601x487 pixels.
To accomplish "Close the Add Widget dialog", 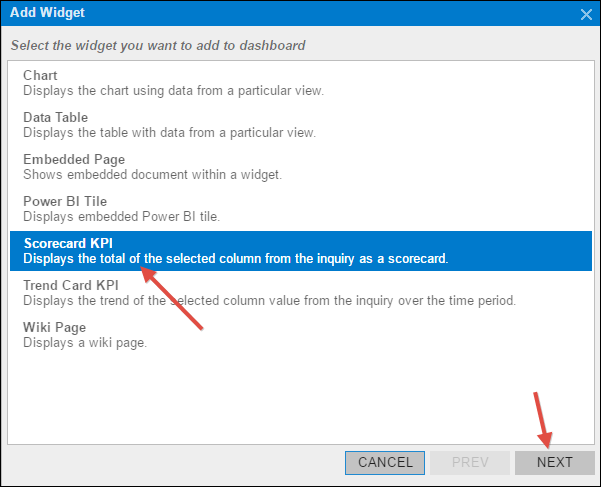I will [x=586, y=14].
